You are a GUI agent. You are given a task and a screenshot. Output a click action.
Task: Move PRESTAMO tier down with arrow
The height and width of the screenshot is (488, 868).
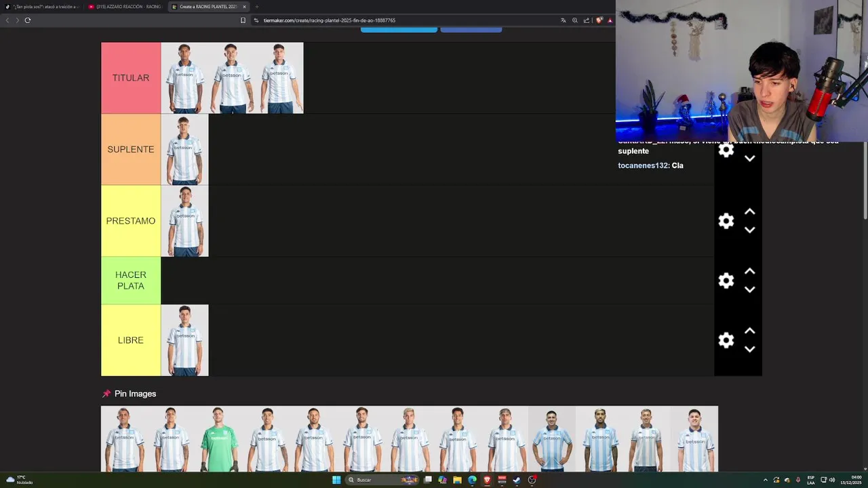[x=749, y=230]
